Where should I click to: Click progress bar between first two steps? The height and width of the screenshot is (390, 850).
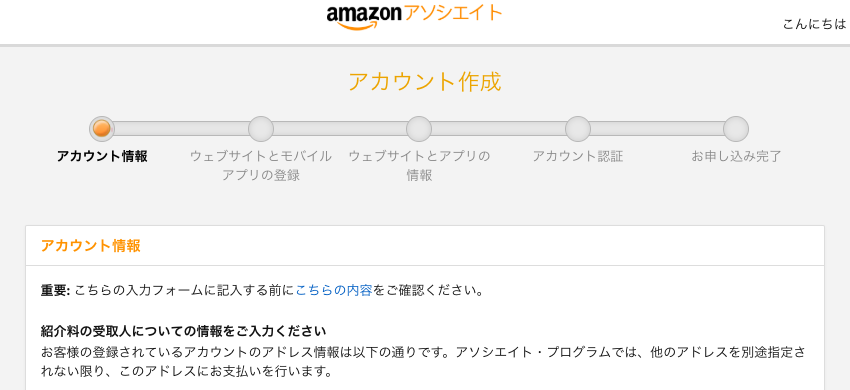click(181, 129)
